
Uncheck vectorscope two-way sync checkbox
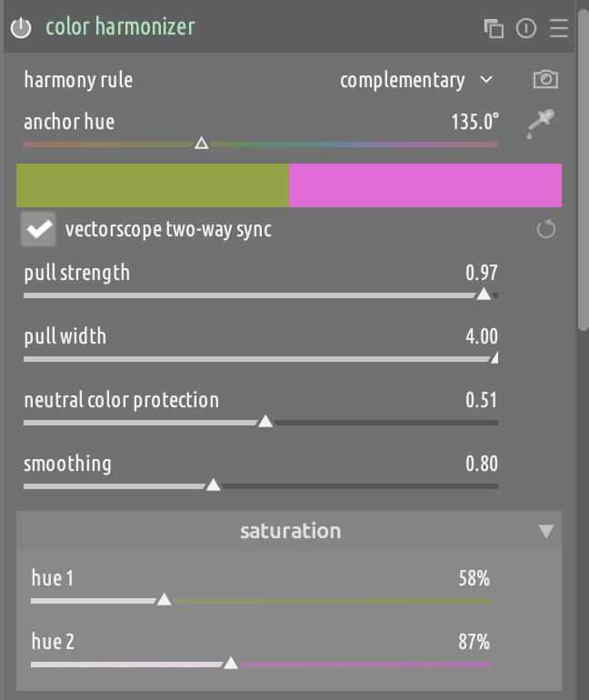coord(38,229)
